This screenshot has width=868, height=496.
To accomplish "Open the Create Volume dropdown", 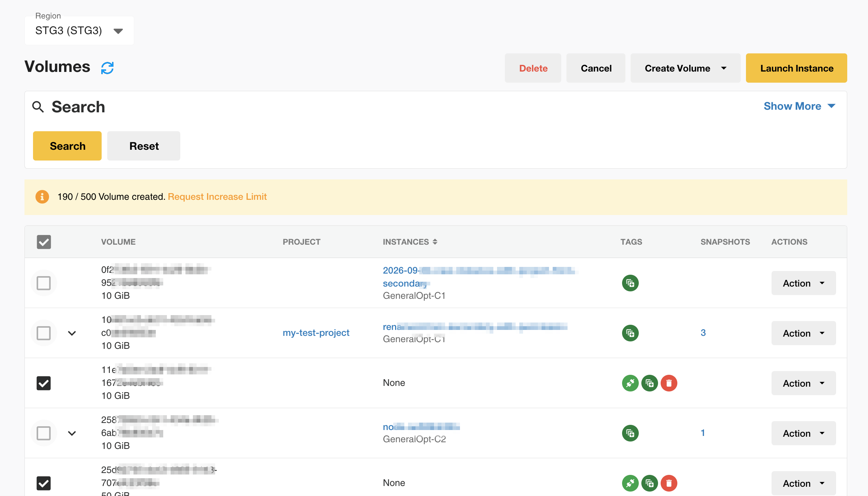I will tap(685, 68).
